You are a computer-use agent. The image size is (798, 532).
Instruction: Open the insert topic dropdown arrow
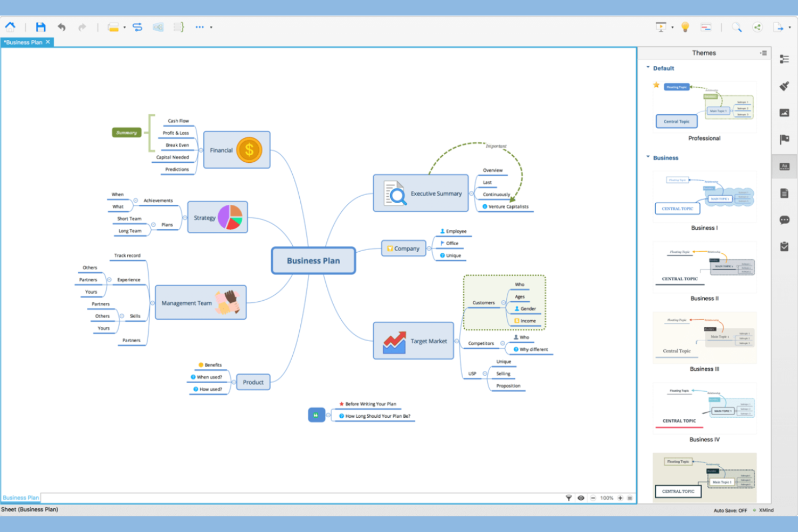tap(125, 27)
